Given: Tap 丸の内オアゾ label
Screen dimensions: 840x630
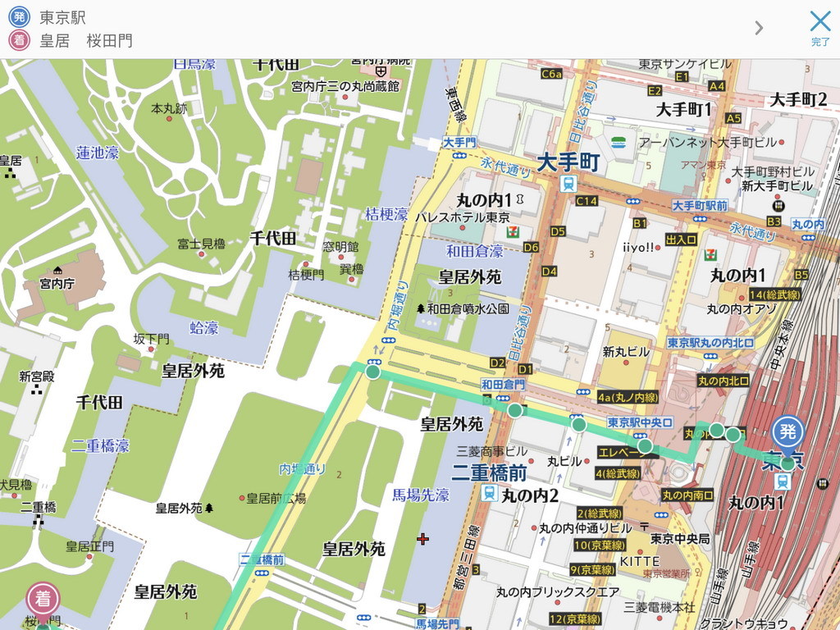Looking at the screenshot, I should click(742, 309).
